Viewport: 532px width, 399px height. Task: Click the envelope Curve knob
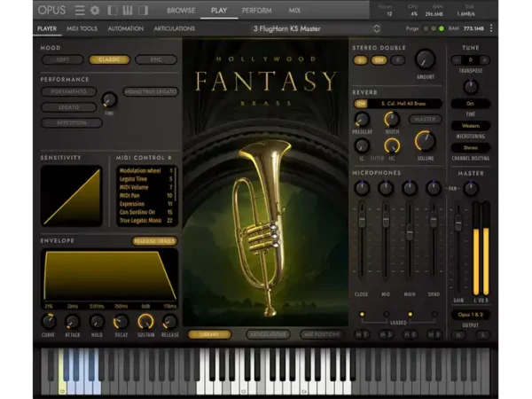(x=48, y=322)
